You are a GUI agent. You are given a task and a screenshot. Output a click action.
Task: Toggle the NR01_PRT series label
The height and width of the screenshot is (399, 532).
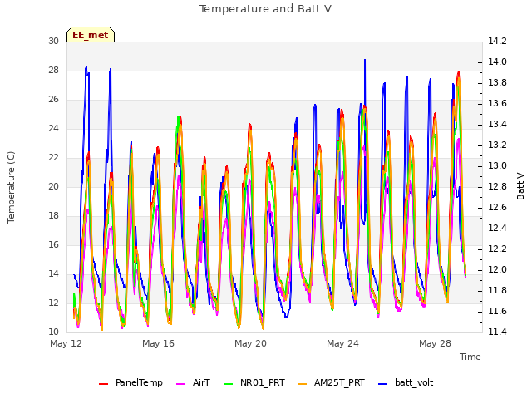click(263, 382)
